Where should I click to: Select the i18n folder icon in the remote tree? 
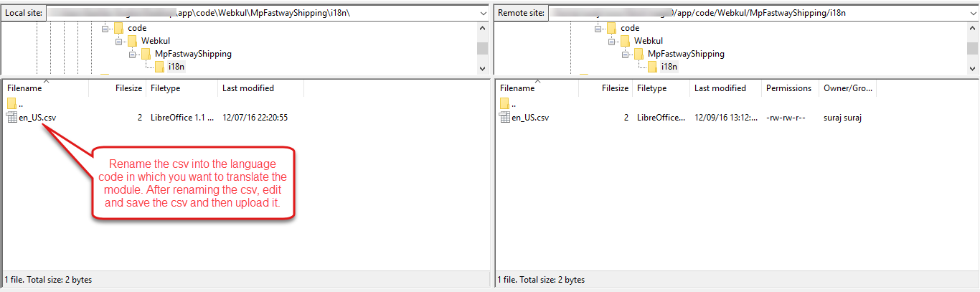652,67
